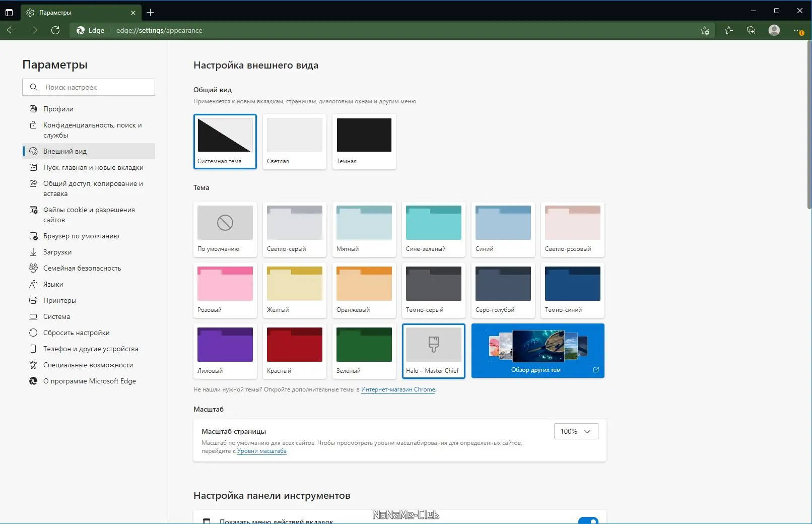The image size is (812, 524).
Task: Open the Интернет-магазин Chrome link
Action: 398,389
